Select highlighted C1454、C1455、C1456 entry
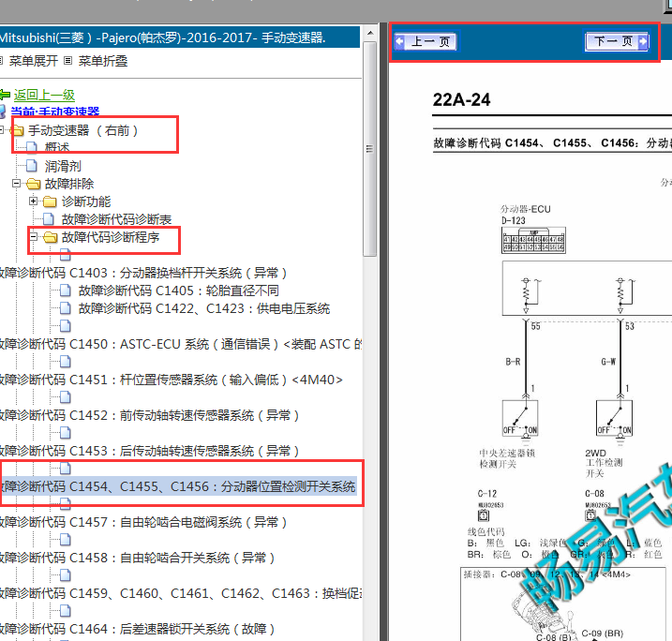The height and width of the screenshot is (641, 672). (x=178, y=486)
